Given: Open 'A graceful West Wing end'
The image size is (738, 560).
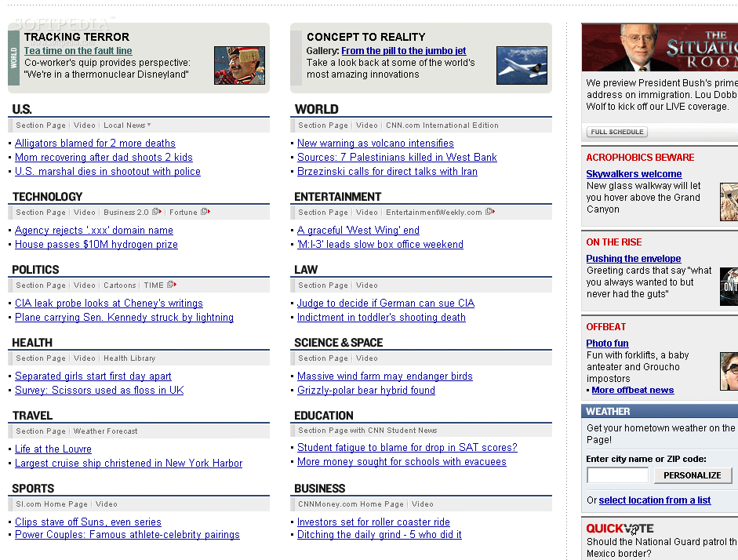Looking at the screenshot, I should [x=358, y=230].
